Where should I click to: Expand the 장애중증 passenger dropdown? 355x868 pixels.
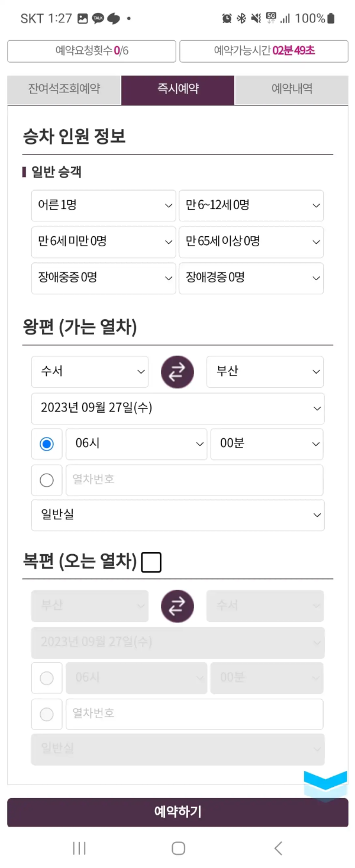tap(104, 278)
